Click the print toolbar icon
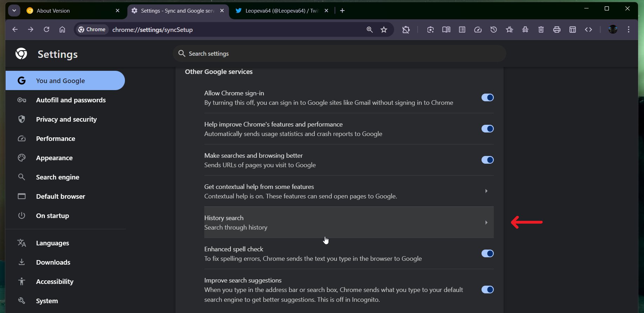 click(x=557, y=30)
